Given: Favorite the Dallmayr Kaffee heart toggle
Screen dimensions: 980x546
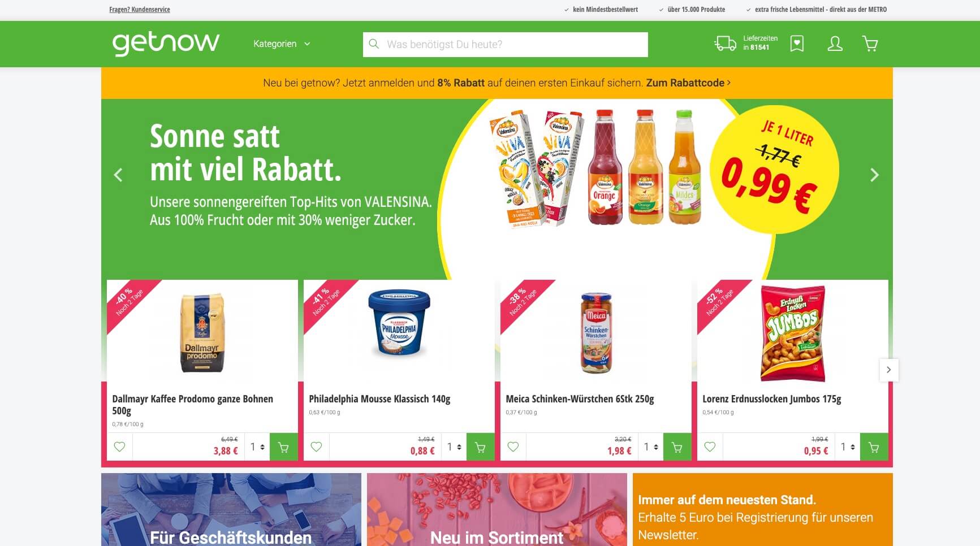Looking at the screenshot, I should point(119,447).
